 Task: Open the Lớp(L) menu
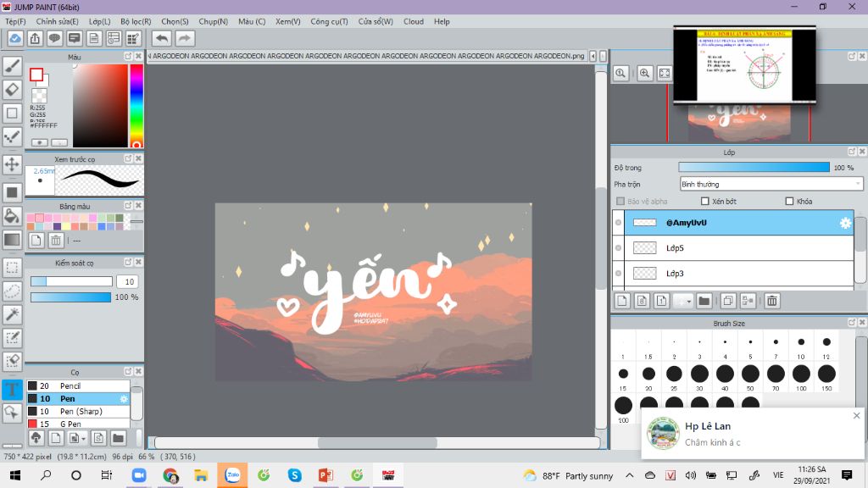pyautogui.click(x=100, y=21)
